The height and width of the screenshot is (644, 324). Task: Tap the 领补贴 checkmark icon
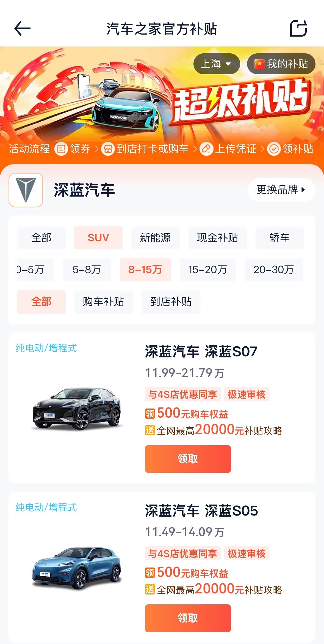click(274, 149)
